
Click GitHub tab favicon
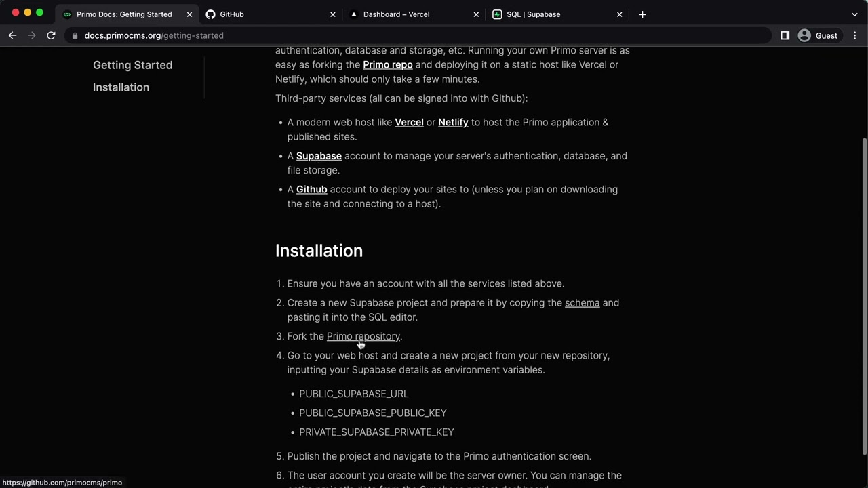pyautogui.click(x=211, y=14)
